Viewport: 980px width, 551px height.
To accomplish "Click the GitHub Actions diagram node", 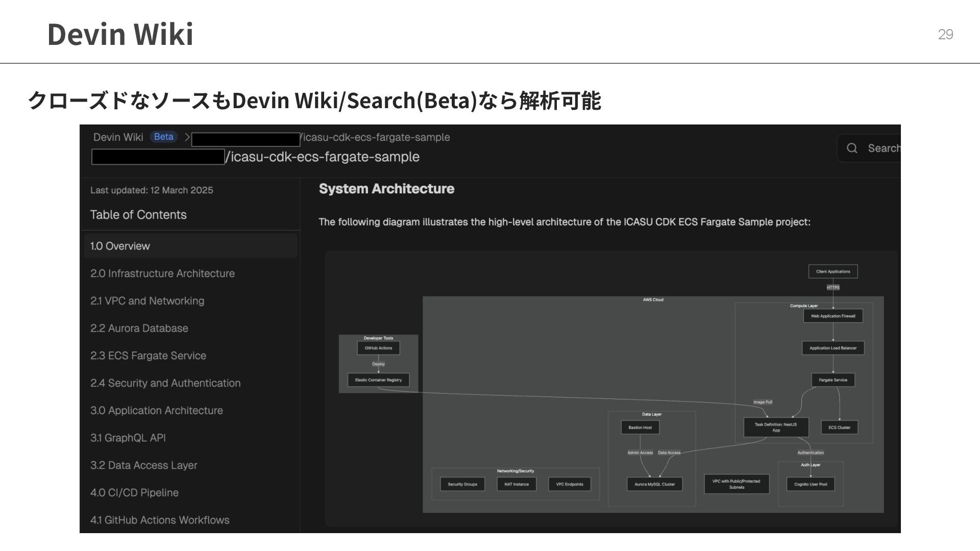I will point(378,348).
